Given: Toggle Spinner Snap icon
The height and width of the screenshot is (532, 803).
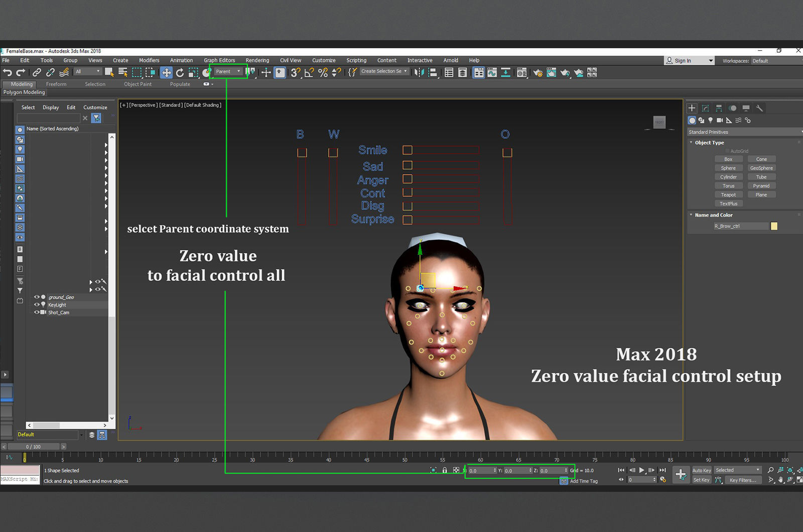Looking at the screenshot, I should coord(336,72).
